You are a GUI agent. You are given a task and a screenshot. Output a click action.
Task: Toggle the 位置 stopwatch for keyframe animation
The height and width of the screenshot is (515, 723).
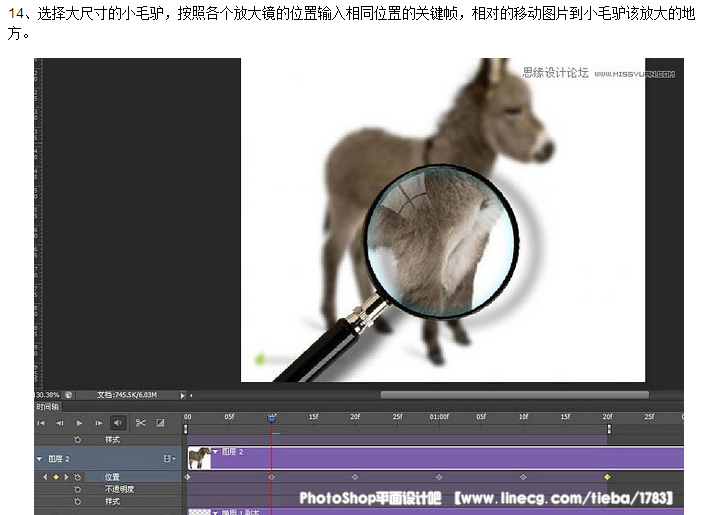coord(77,477)
